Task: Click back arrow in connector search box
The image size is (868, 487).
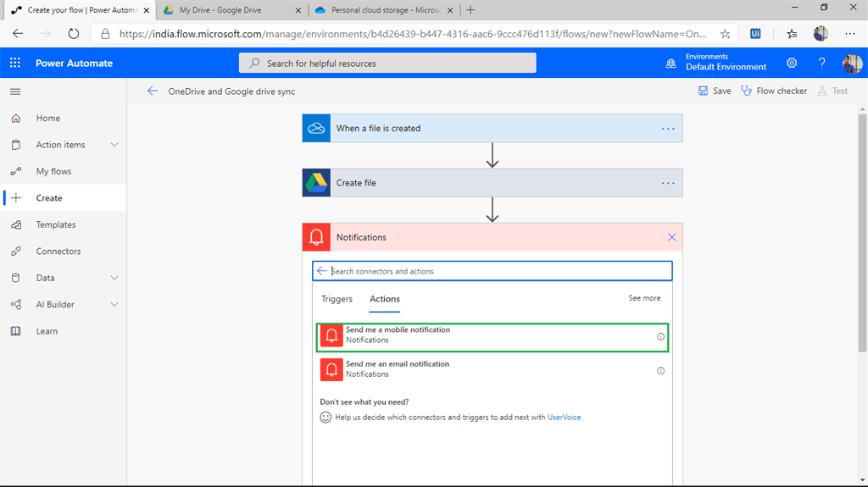Action: click(321, 271)
